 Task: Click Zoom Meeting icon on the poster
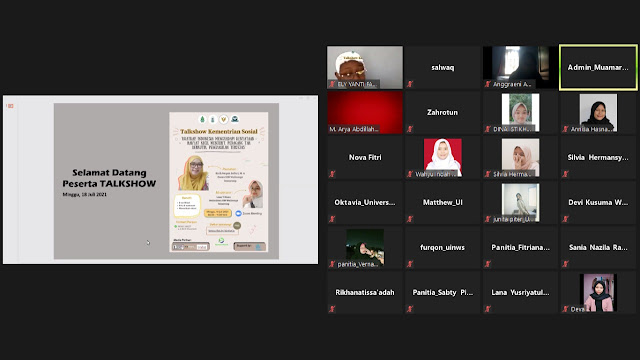pyautogui.click(x=238, y=213)
